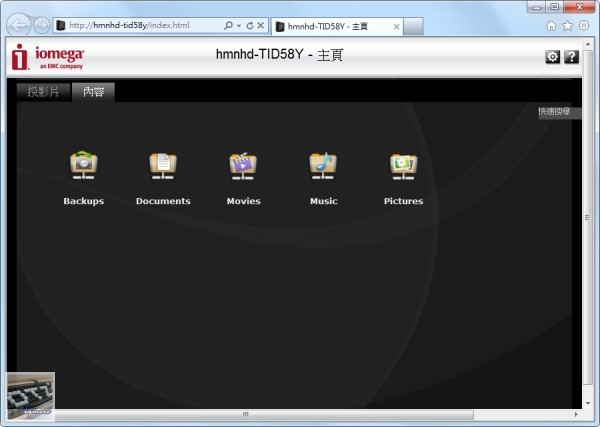Open Iomega device settings gear icon
Viewport: 600px width, 427px height.
552,57
